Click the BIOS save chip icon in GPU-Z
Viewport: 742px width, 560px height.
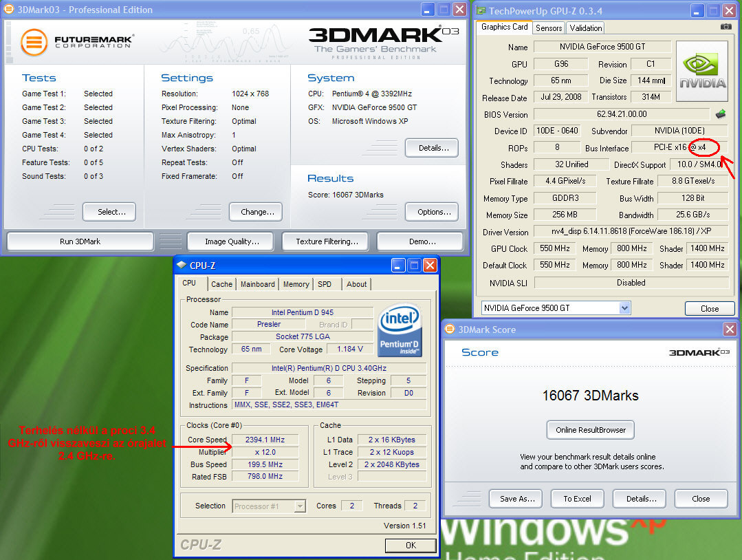click(720, 114)
